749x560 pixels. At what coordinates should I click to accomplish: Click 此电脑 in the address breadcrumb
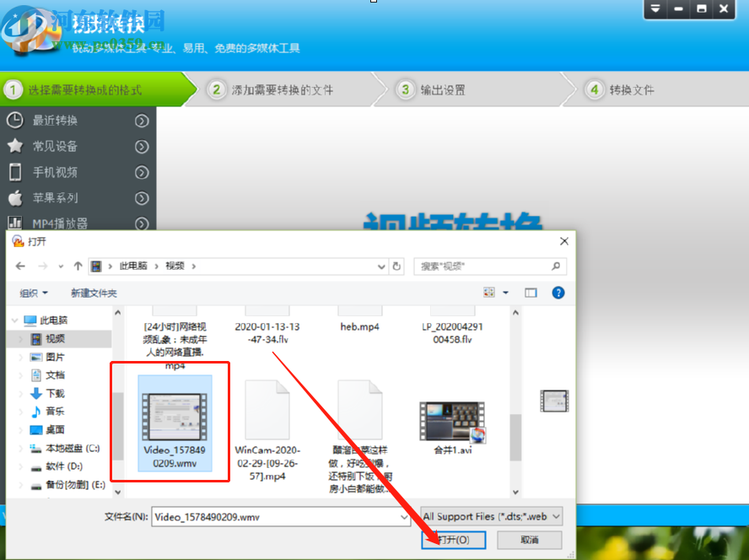pyautogui.click(x=133, y=266)
